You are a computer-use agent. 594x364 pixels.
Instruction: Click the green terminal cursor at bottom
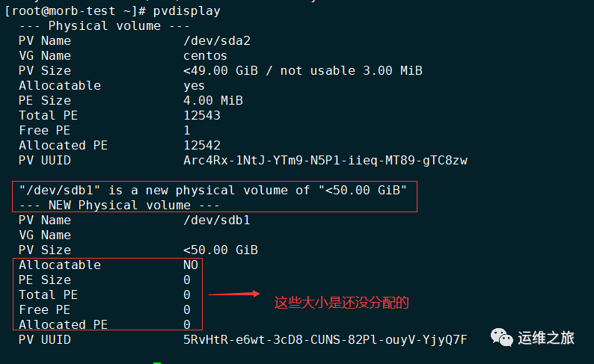(157, 363)
